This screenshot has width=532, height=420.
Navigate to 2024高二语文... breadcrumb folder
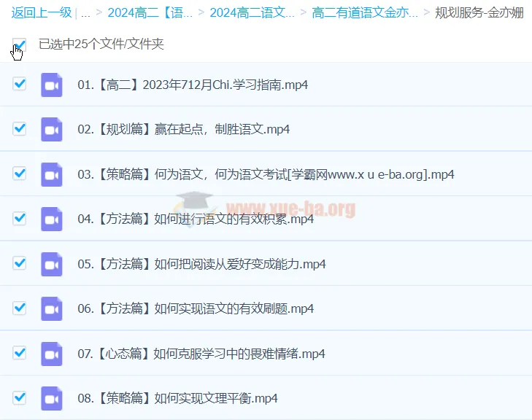252,12
